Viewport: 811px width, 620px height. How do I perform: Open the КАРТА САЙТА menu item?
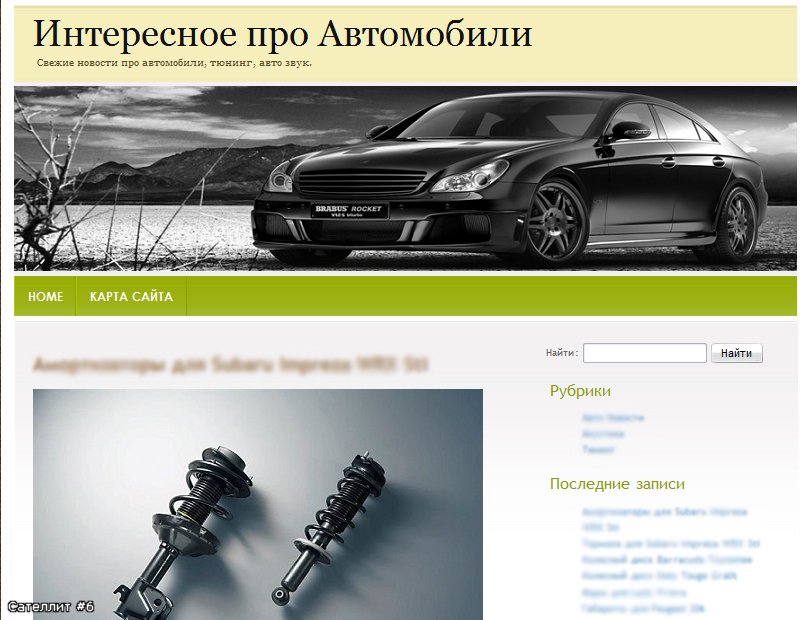(x=131, y=296)
